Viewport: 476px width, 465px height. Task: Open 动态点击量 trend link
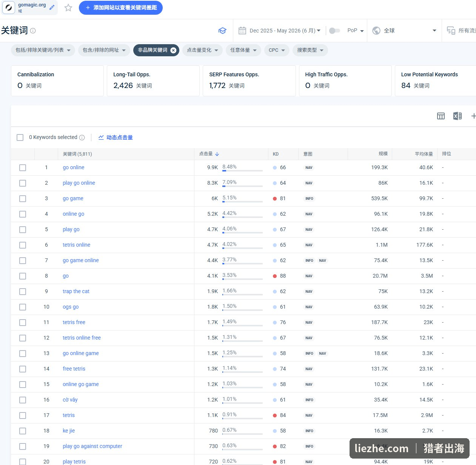point(116,137)
